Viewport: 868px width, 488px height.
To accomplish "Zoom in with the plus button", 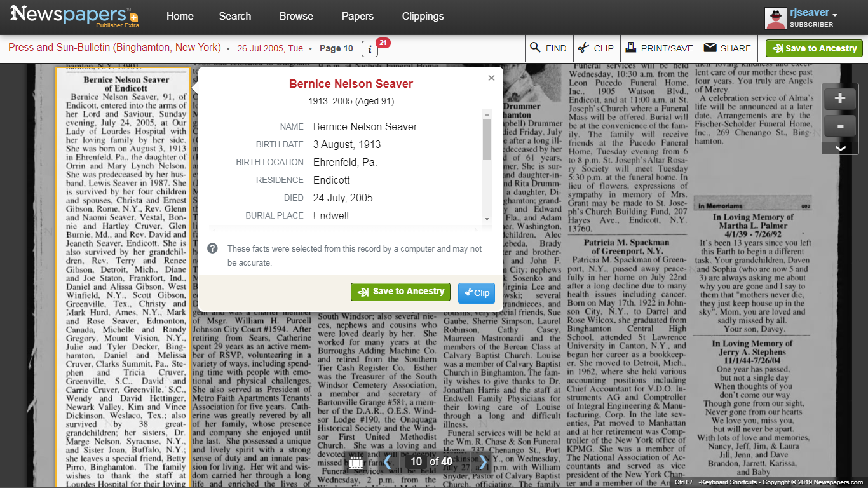I will coord(840,98).
